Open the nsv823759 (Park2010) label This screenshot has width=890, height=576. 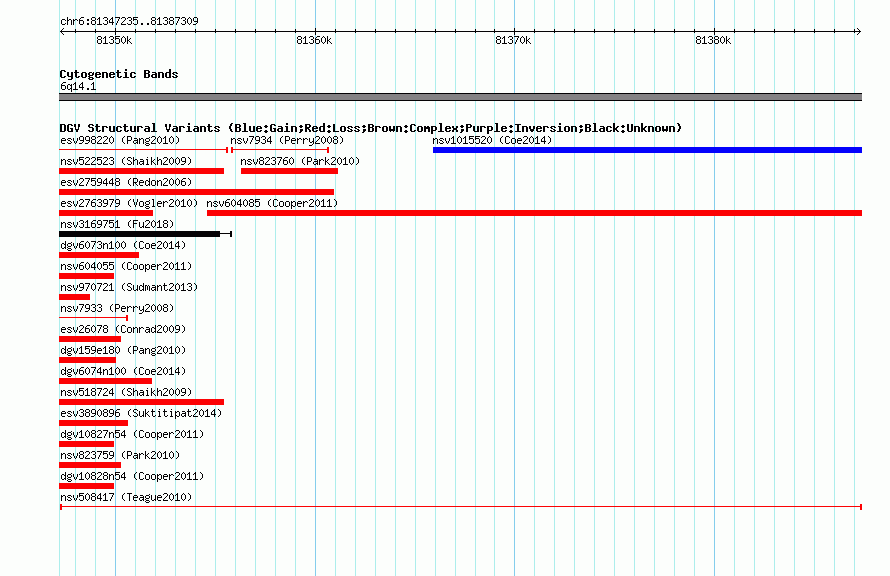120,455
